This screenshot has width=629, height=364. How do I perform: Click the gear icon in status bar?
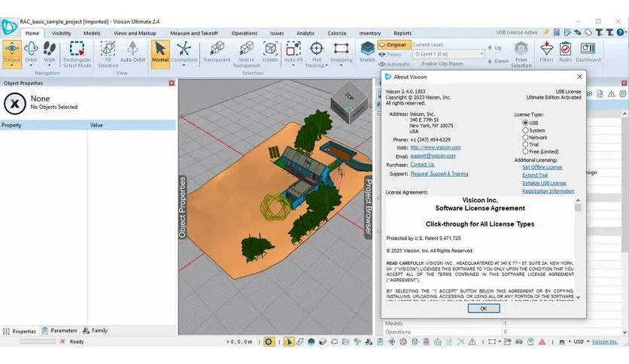269,341
